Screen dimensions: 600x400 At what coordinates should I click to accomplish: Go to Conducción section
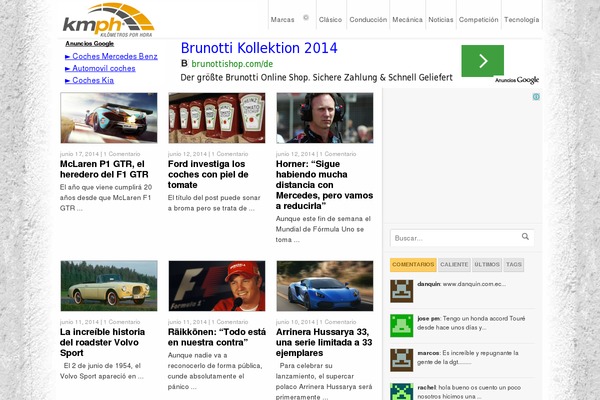pos(368,20)
